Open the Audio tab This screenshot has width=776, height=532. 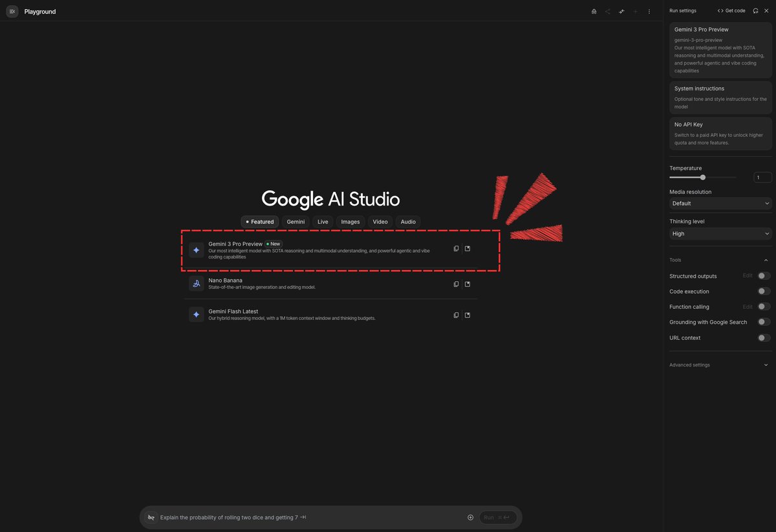pyautogui.click(x=408, y=222)
